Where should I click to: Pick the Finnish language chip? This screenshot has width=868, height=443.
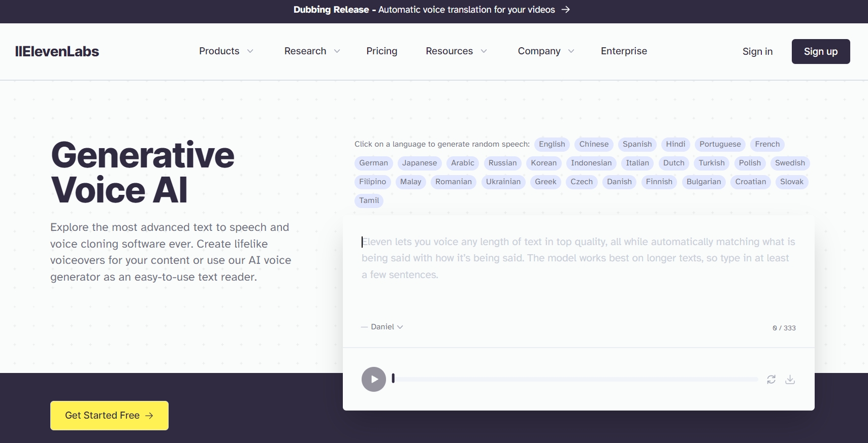tap(659, 182)
